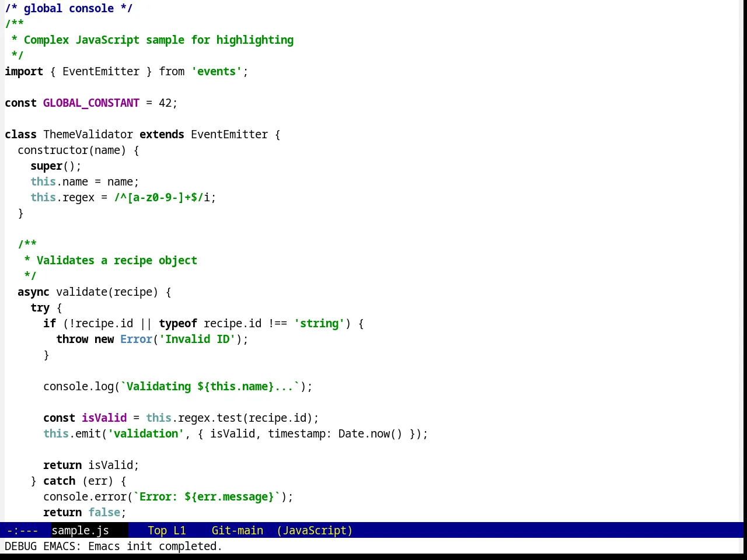Click the comment 'Validates a recipe object'
The image size is (747, 560).
(117, 260)
